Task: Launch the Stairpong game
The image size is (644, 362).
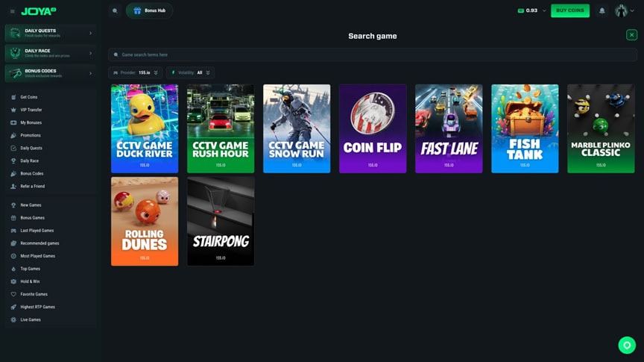Action: pos(221,222)
